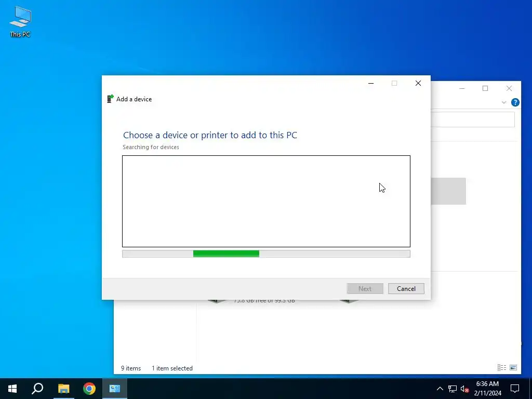This screenshot has width=532, height=399.
Task: Minimize the background Explorer window
Action: coord(462,88)
